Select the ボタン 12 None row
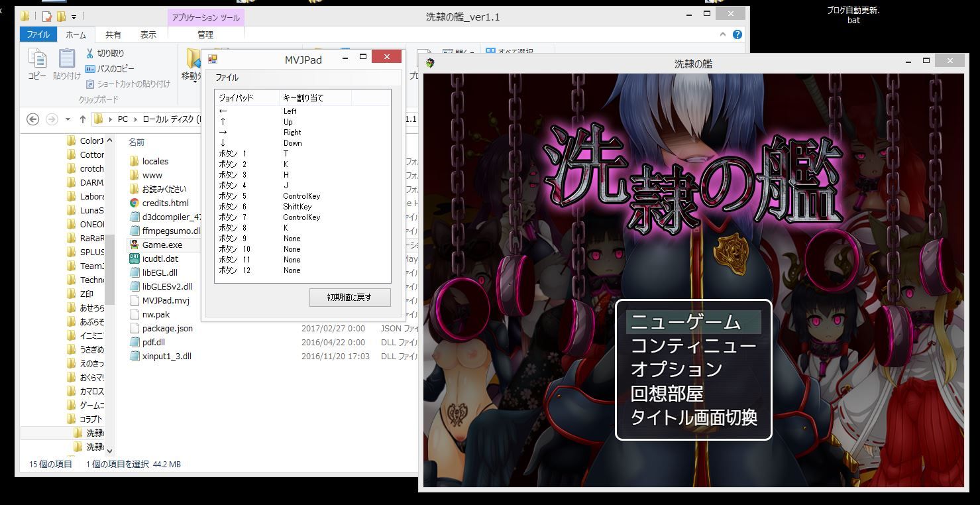 tap(302, 270)
